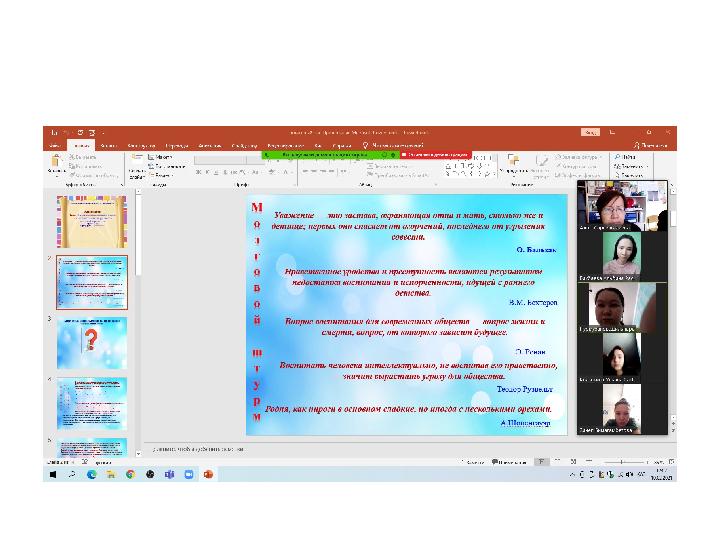Open the Section (Раздел) dropdown
This screenshot has height=540, width=720.
click(x=161, y=175)
